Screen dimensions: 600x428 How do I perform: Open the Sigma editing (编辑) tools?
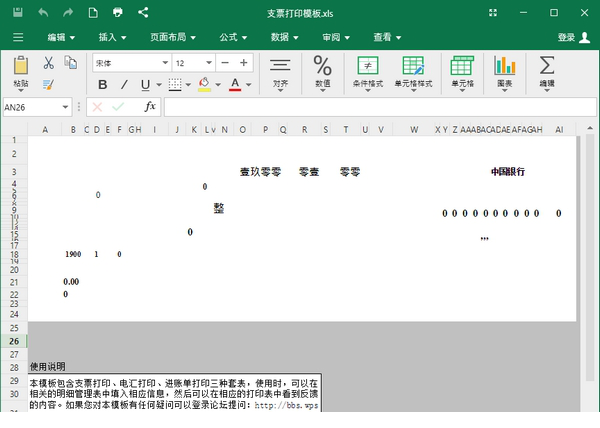[x=547, y=73]
